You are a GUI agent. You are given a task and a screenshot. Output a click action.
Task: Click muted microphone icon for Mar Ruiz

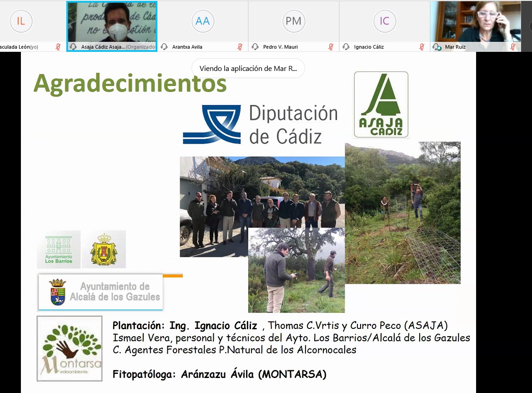coord(512,47)
